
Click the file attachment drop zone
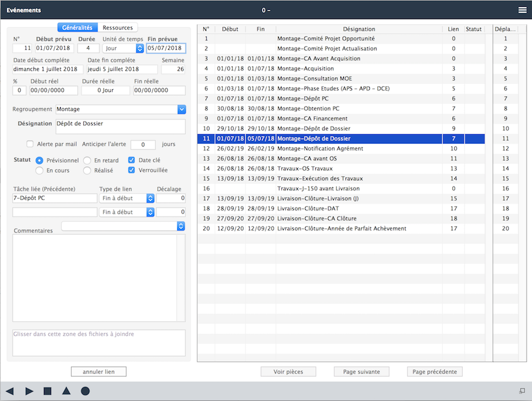pos(99,343)
